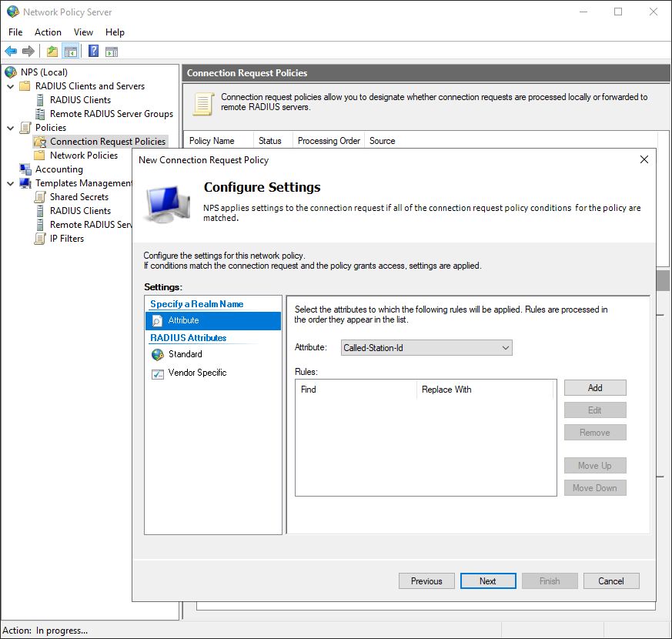
Task: Click the Forward arrow toolbar icon
Action: (x=28, y=52)
